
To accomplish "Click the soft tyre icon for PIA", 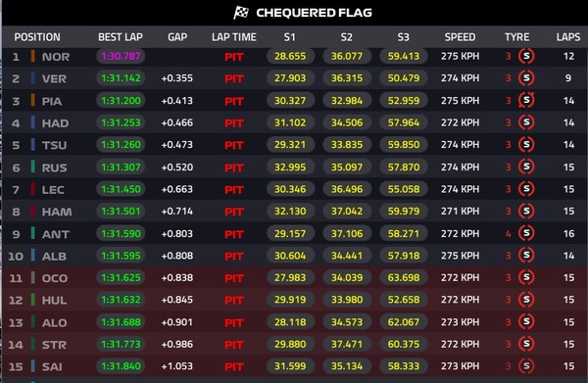I will 526,101.
